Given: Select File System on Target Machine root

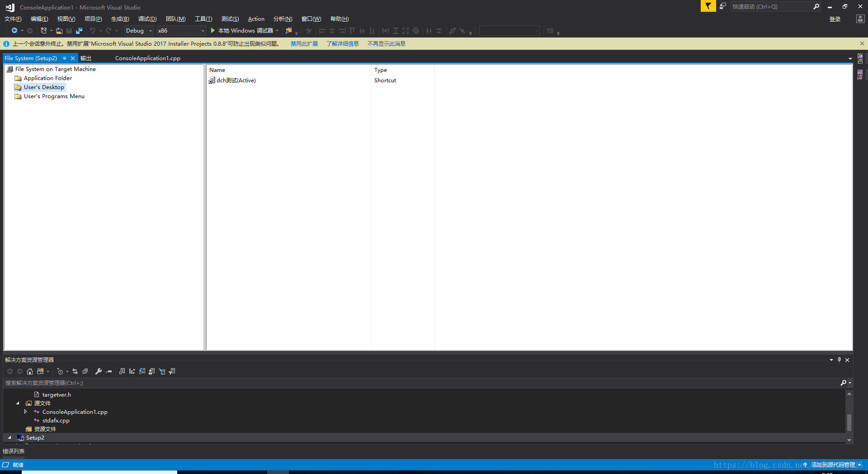Looking at the screenshot, I should (55, 69).
